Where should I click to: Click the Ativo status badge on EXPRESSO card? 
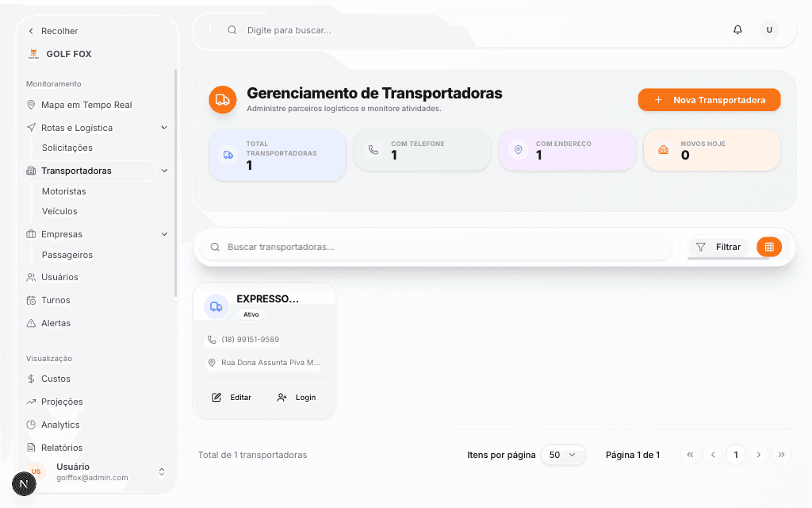pyautogui.click(x=251, y=314)
